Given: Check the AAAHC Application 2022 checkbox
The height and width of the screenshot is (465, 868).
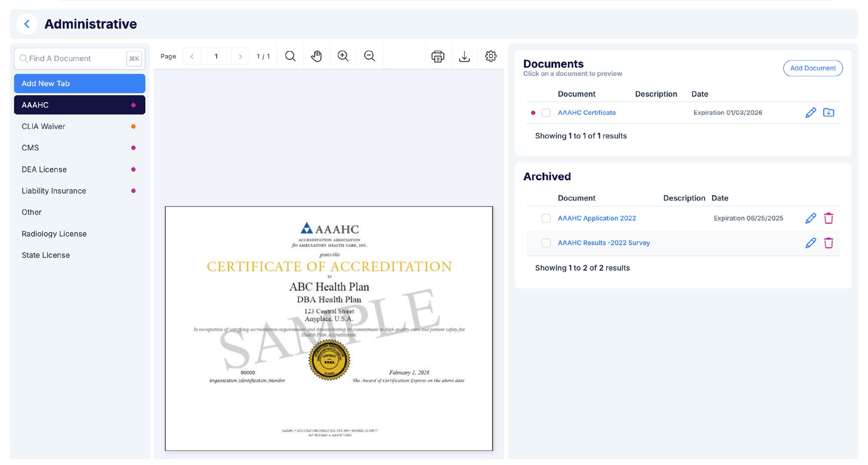Looking at the screenshot, I should (546, 218).
